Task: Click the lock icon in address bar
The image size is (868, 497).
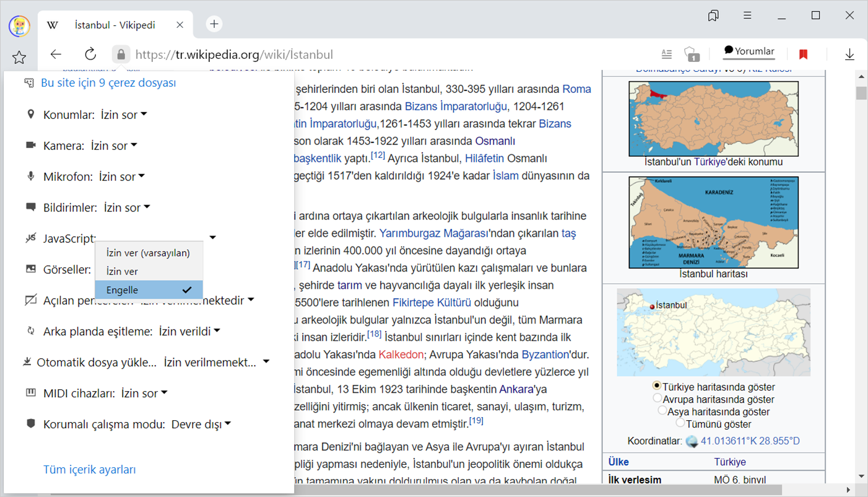Action: click(x=121, y=55)
